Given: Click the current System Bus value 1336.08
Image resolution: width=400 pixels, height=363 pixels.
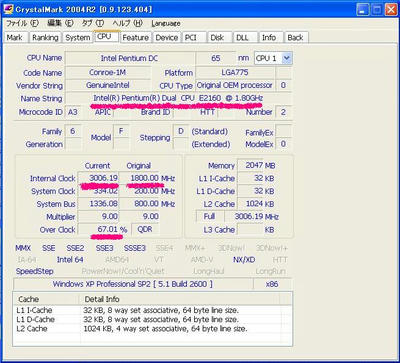Looking at the screenshot, I should tap(98, 204).
